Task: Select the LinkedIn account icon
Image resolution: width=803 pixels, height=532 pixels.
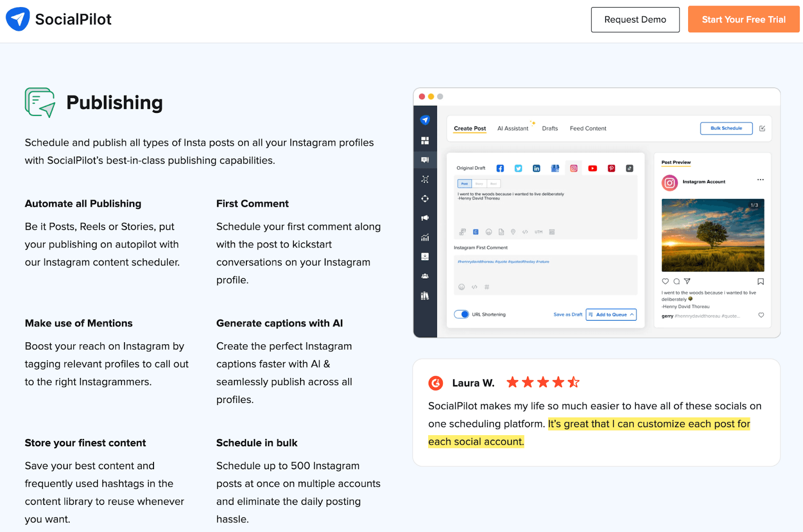Action: (537, 169)
